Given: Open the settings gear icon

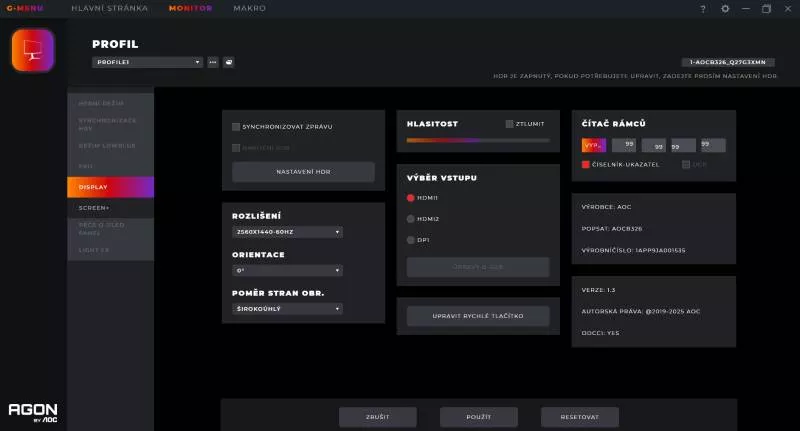Looking at the screenshot, I should click(x=725, y=9).
